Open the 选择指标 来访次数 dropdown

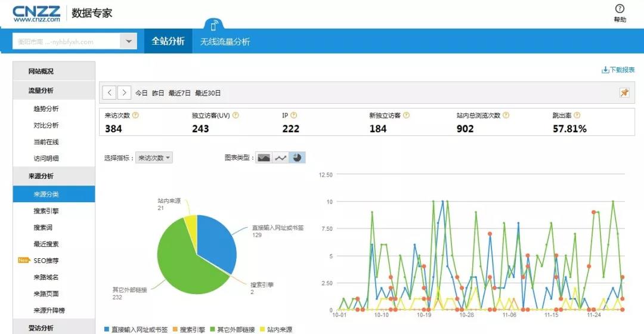click(x=154, y=158)
